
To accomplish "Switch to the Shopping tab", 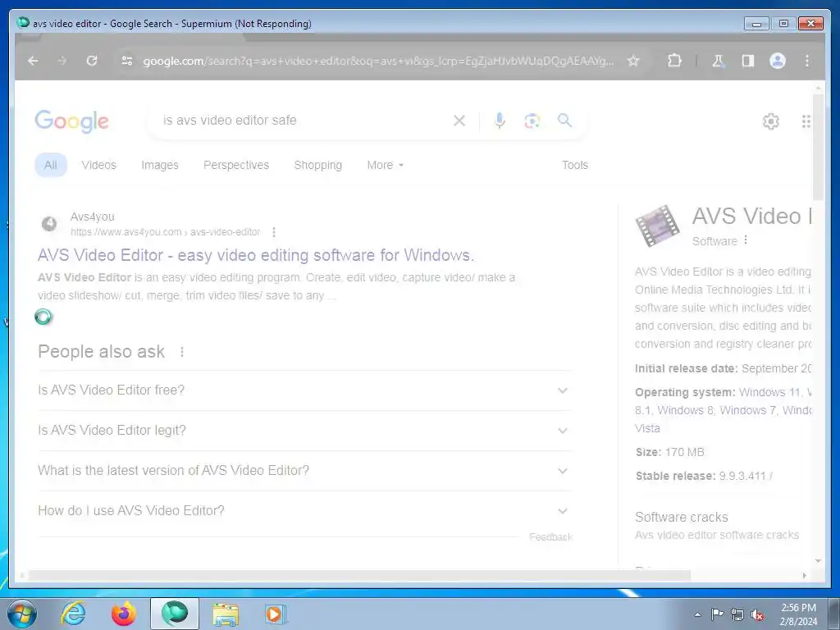I will click(317, 165).
